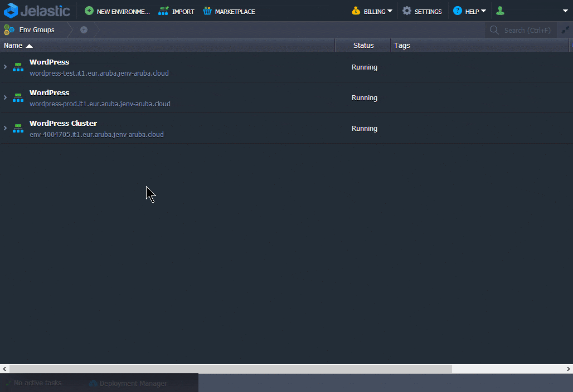The height and width of the screenshot is (392, 573).
Task: Open the account menu arrow at top right
Action: coord(565,11)
